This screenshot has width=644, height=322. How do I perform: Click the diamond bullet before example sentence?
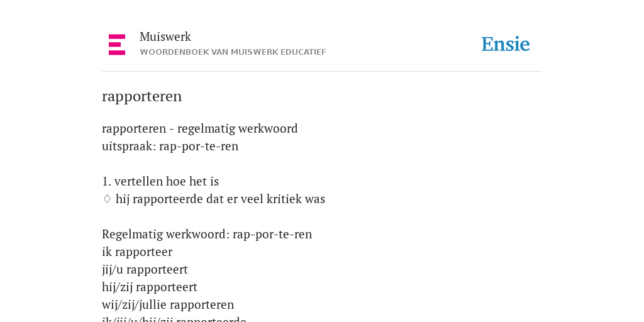pos(107,199)
